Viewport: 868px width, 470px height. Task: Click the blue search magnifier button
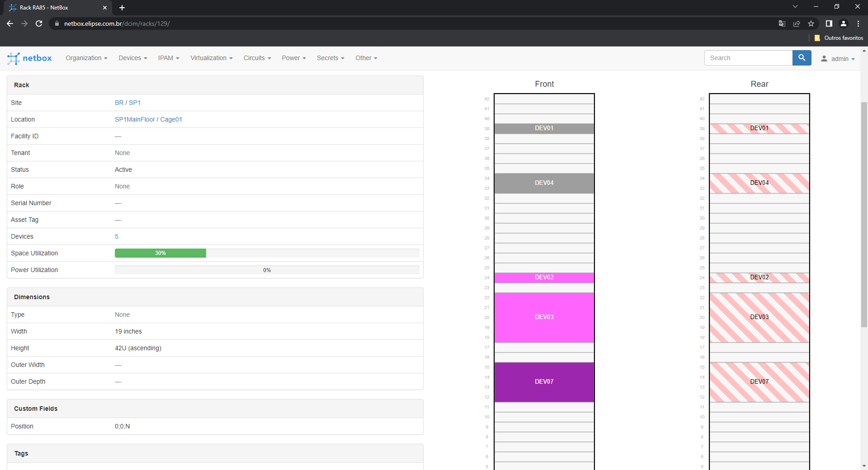(802, 58)
